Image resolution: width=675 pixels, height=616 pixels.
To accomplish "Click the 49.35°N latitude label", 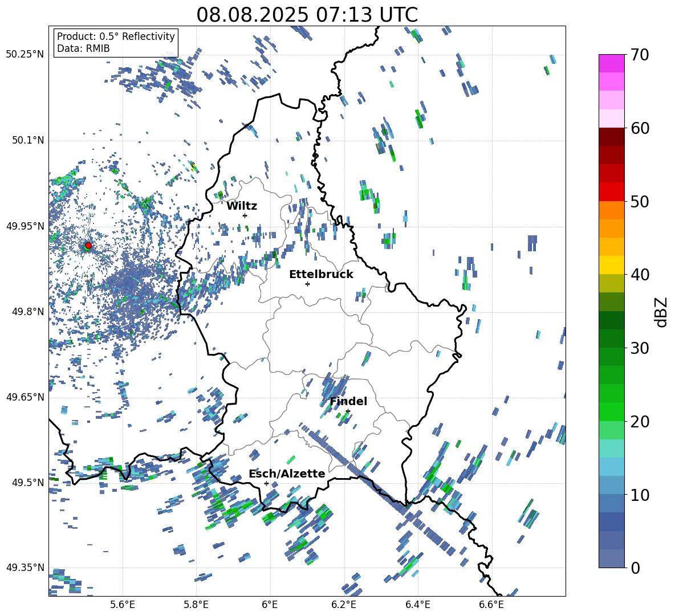I will pos(25,568).
